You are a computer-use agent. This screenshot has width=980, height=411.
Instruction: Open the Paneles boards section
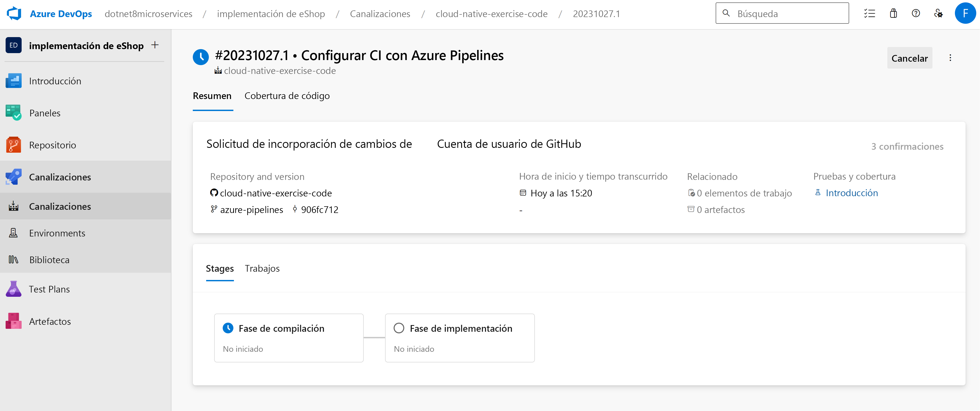[45, 113]
